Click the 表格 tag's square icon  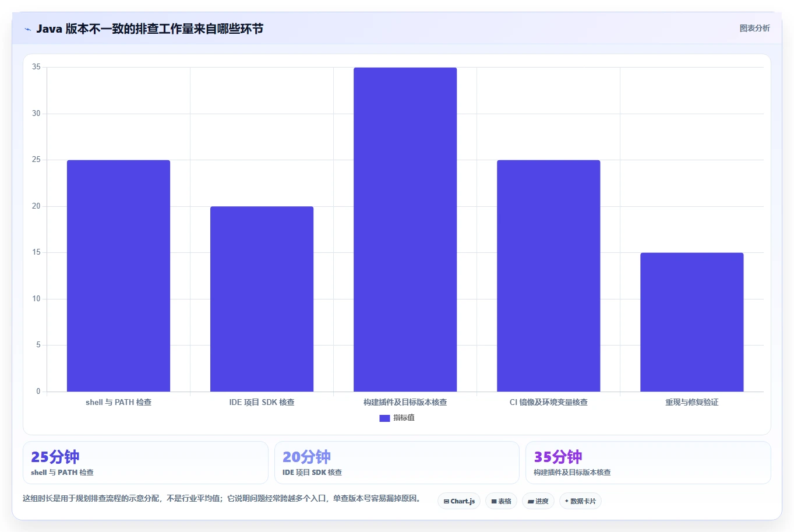coord(494,502)
